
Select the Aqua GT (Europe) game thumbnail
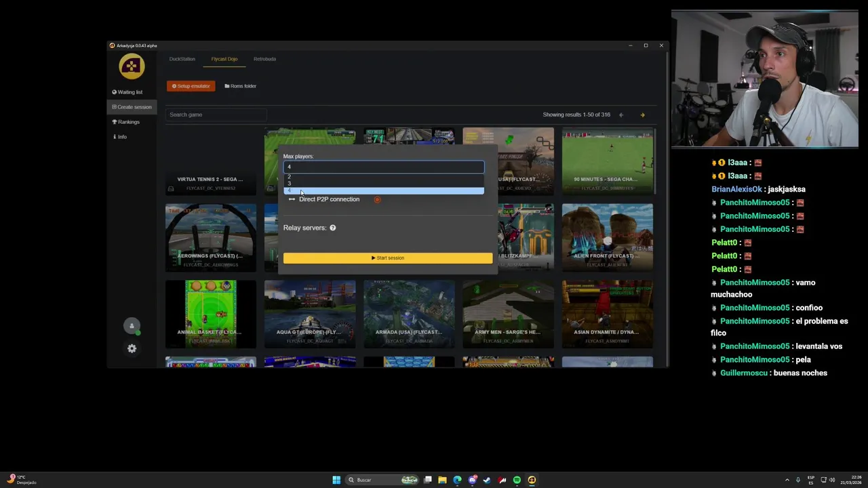click(310, 314)
